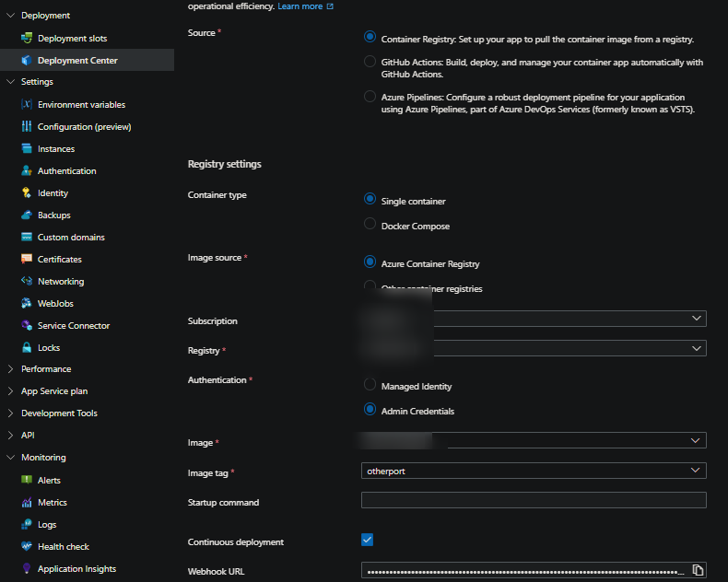Click the Networking icon

[27, 281]
